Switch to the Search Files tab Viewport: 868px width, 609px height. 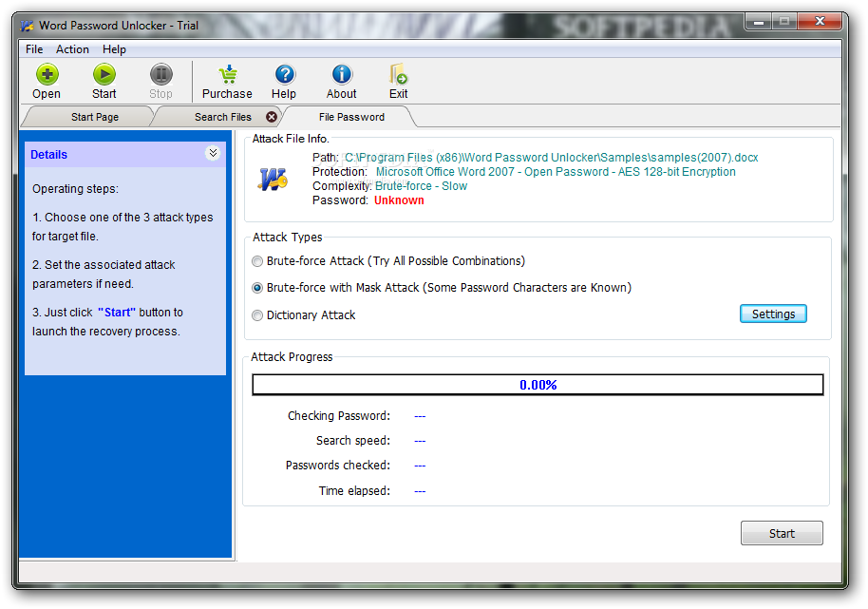pos(223,117)
